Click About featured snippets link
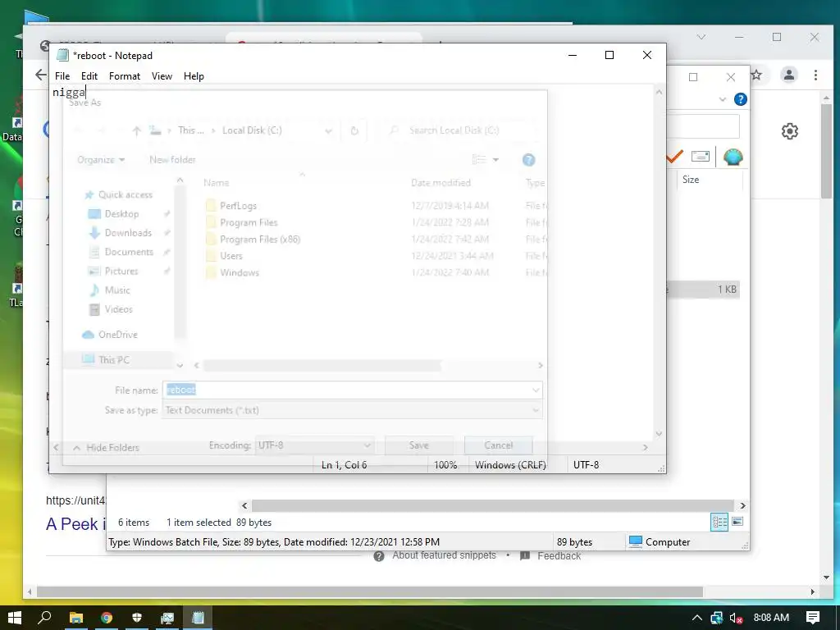The image size is (840, 630). 444,555
